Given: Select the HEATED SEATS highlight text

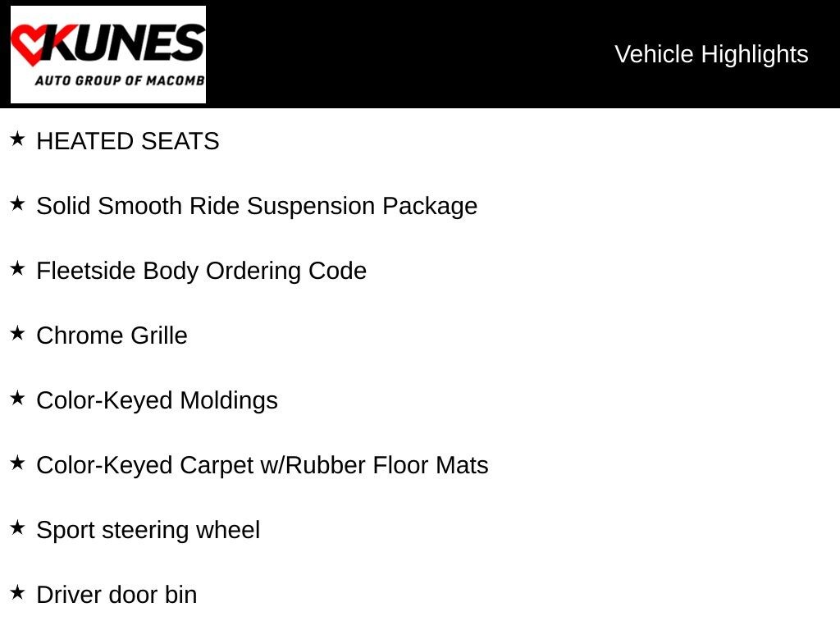Looking at the screenshot, I should tap(128, 141).
